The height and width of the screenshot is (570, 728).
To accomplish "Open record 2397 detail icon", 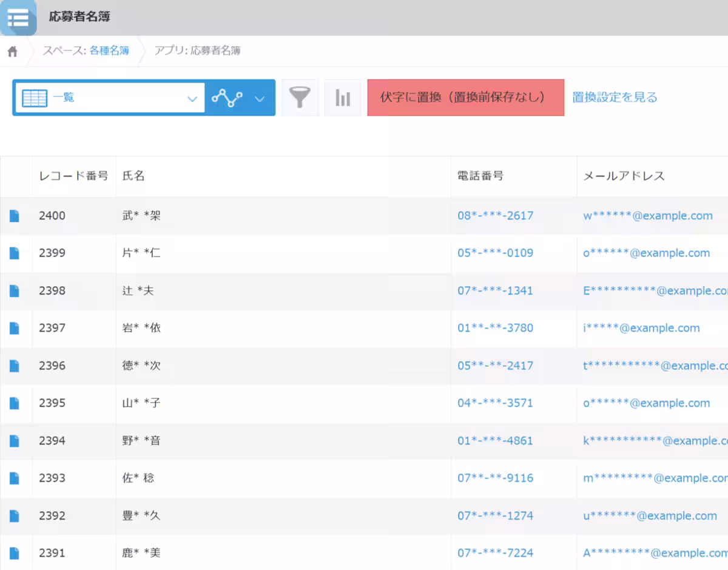I will [14, 328].
